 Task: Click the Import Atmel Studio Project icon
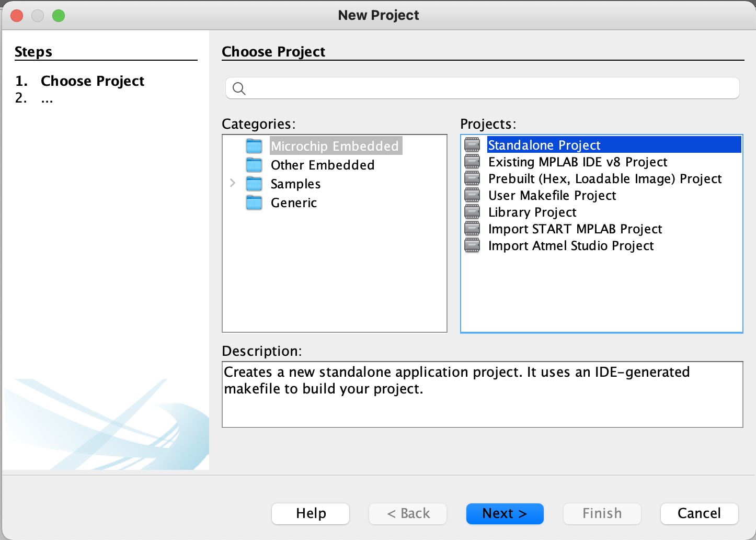pos(472,245)
